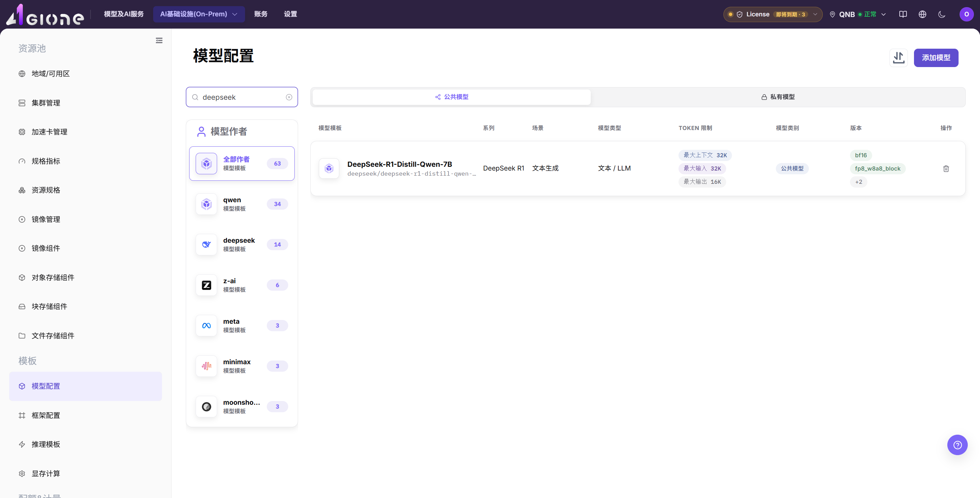Open 模型及AI服务 menu
980x498 pixels.
pyautogui.click(x=124, y=14)
